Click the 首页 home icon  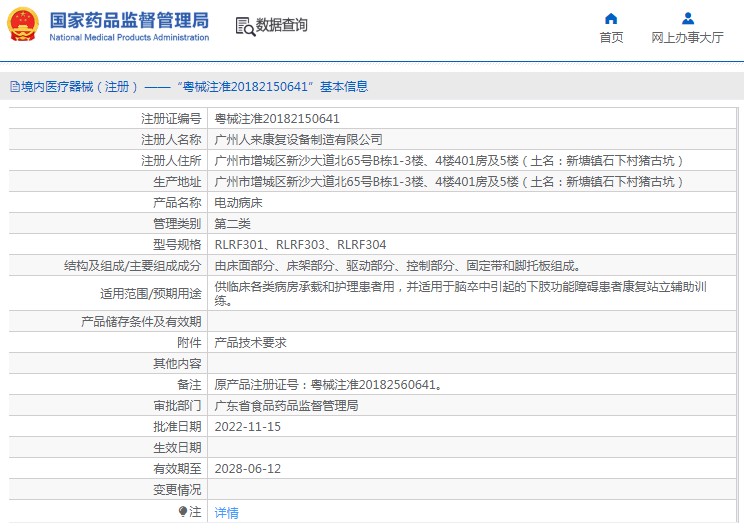[611, 19]
